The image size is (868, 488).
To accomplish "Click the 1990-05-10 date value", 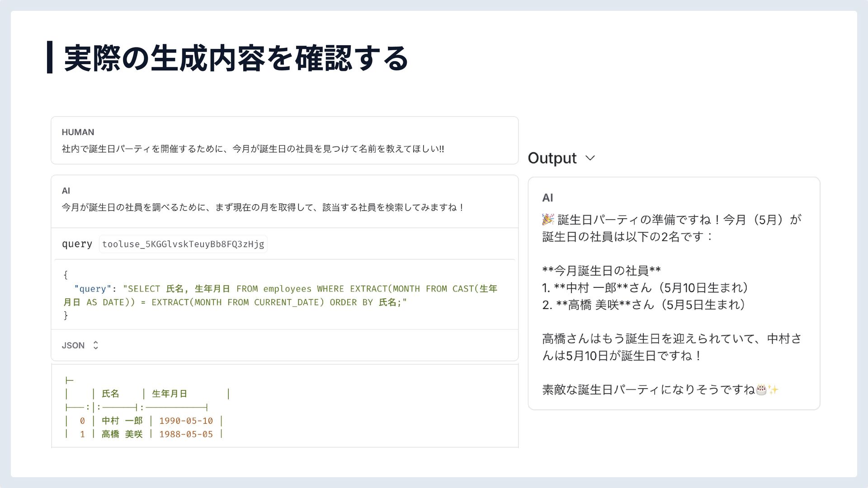I will (186, 421).
